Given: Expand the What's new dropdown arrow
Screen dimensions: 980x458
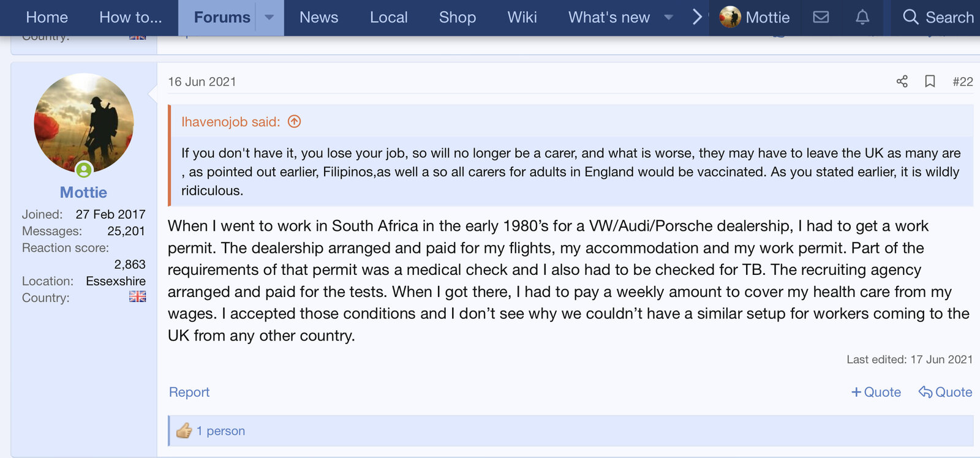Looking at the screenshot, I should point(669,17).
